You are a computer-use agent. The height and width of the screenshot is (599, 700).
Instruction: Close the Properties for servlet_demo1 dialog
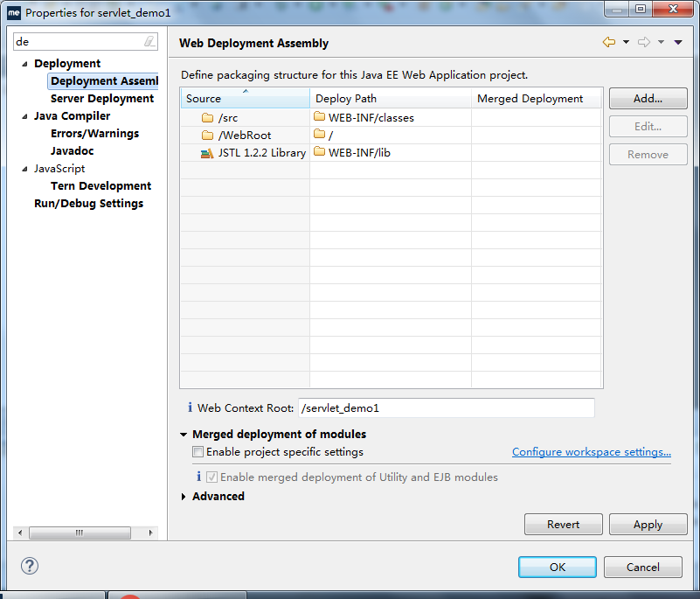[673, 10]
